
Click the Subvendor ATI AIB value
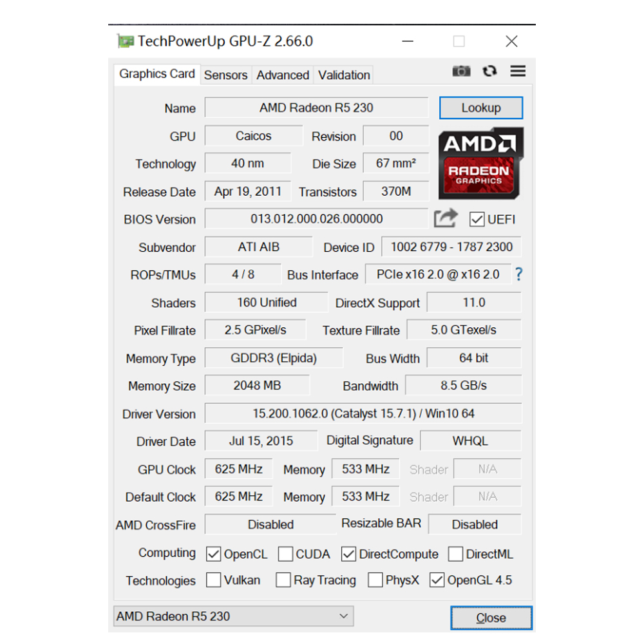pos(259,247)
